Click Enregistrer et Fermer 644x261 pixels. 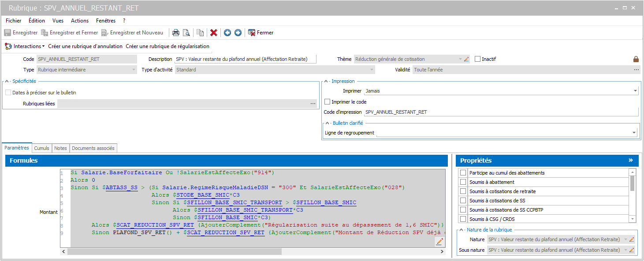pyautogui.click(x=70, y=33)
